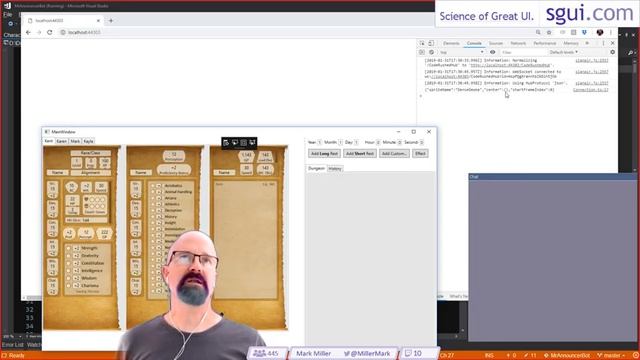Click last icon in floating dark debug toolbar

pos(252,142)
